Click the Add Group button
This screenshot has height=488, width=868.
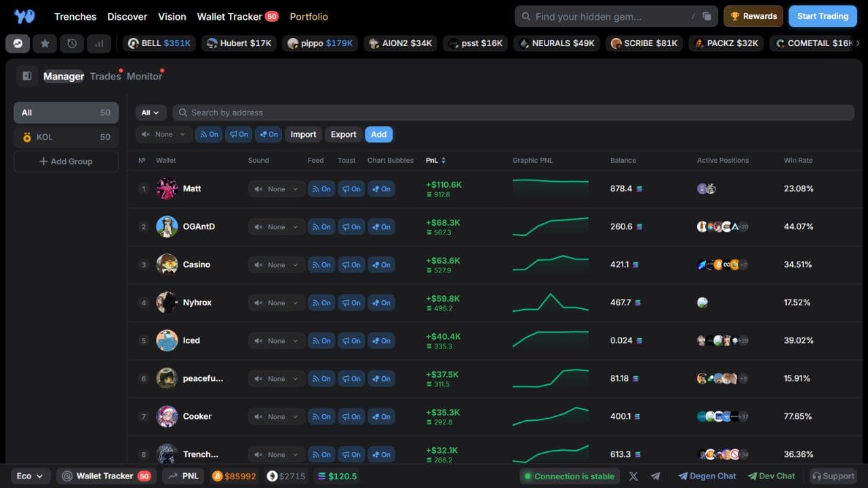click(x=66, y=161)
